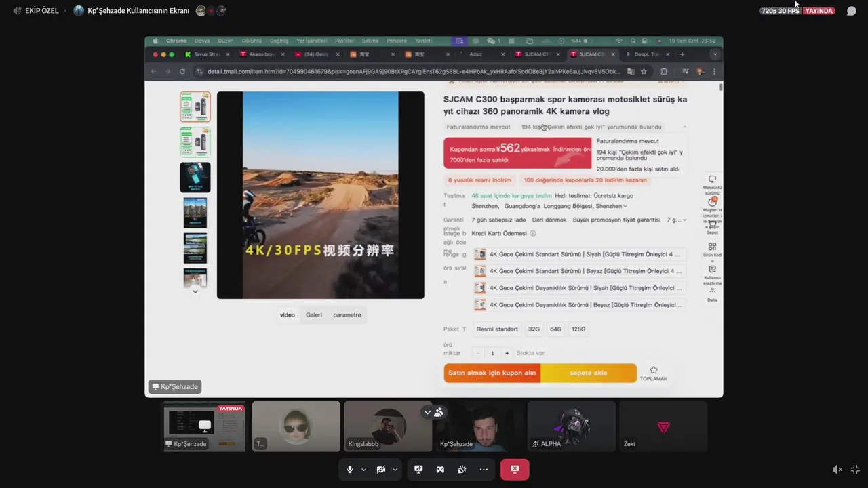Open the soundboard icon
Image resolution: width=868 pixels, height=488 pixels.
click(462, 470)
